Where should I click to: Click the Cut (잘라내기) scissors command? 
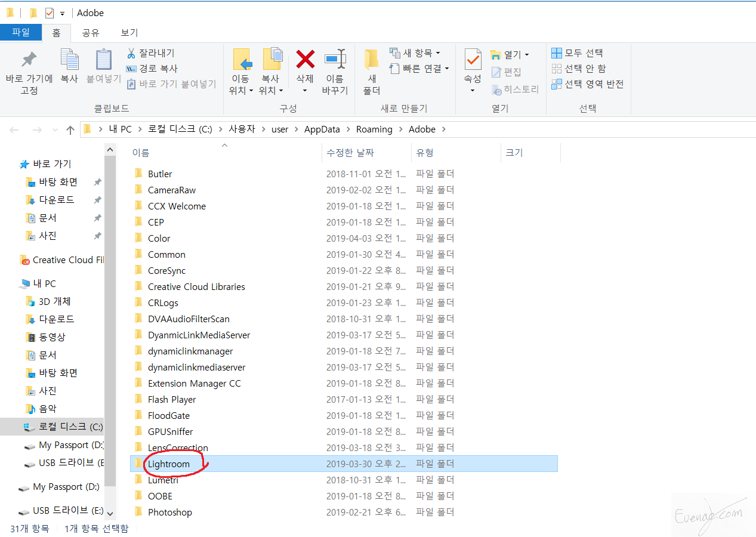pos(150,53)
